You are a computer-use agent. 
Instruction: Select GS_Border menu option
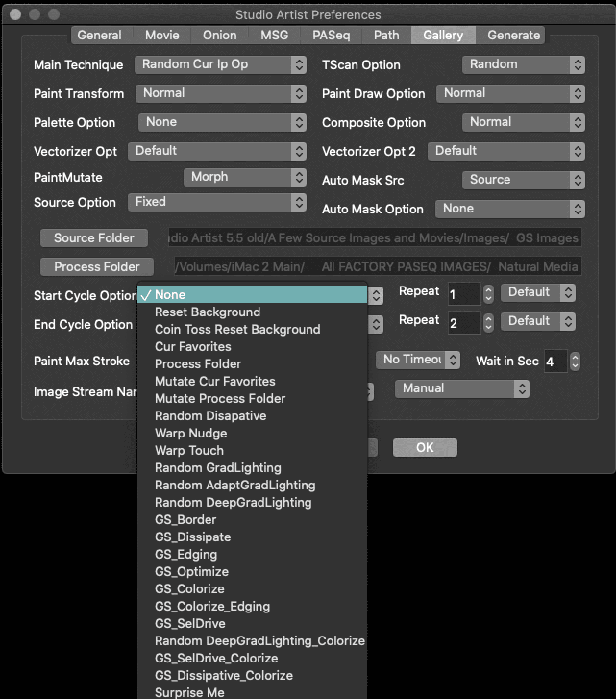point(252,520)
